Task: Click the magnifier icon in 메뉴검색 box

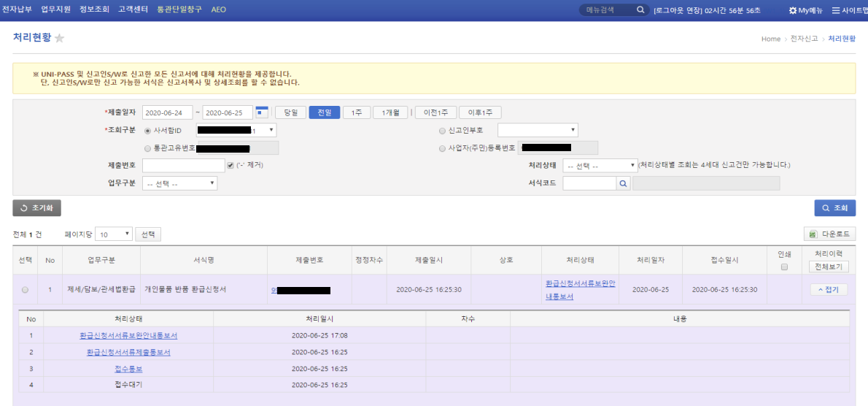Action: [x=640, y=10]
